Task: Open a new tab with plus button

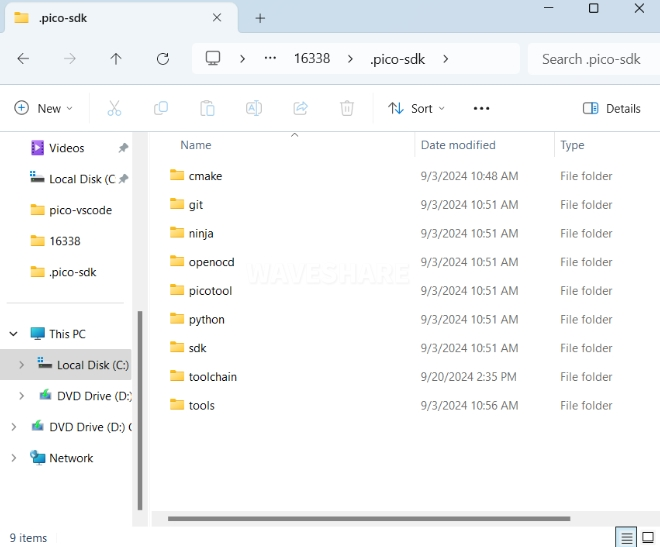Action: tap(260, 18)
